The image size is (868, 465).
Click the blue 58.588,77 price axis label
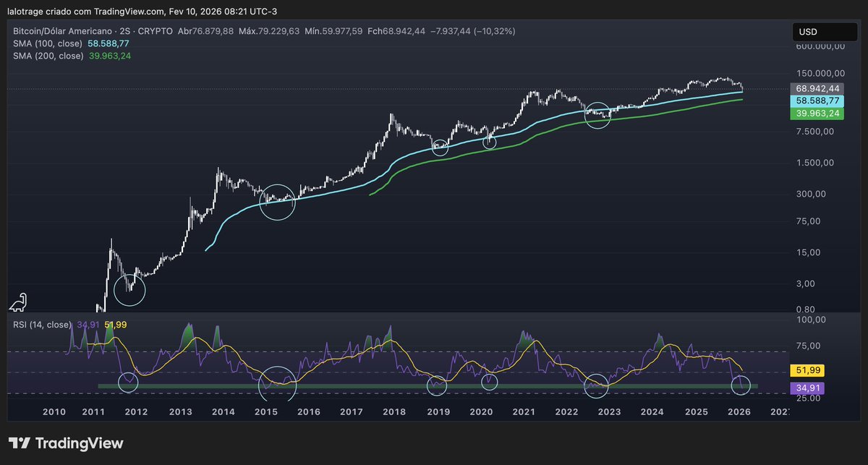[x=818, y=101]
